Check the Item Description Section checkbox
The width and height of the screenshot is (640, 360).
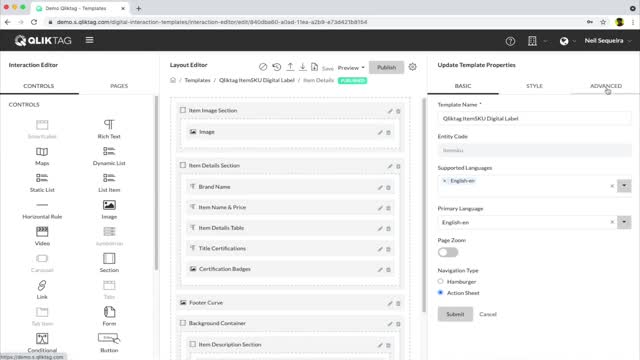193,344
